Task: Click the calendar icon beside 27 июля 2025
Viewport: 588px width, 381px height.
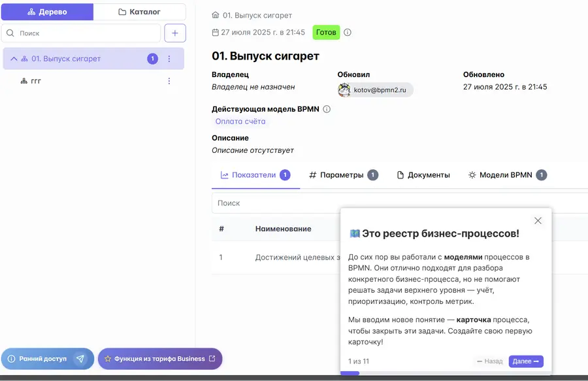Action: 215,32
